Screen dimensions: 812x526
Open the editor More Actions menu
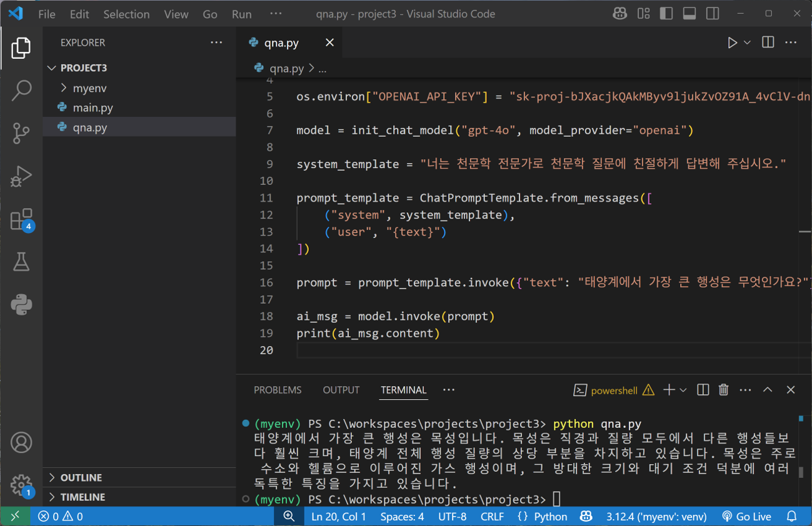(791, 42)
